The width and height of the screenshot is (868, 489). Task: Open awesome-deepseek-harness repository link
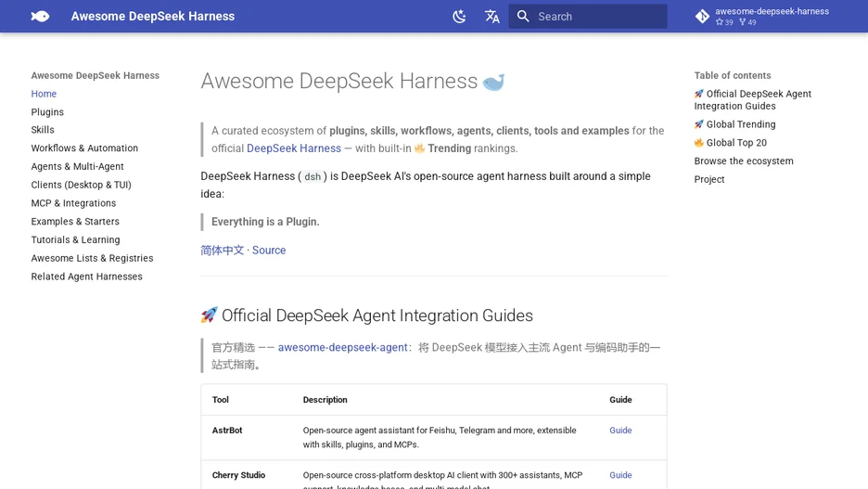click(x=772, y=11)
